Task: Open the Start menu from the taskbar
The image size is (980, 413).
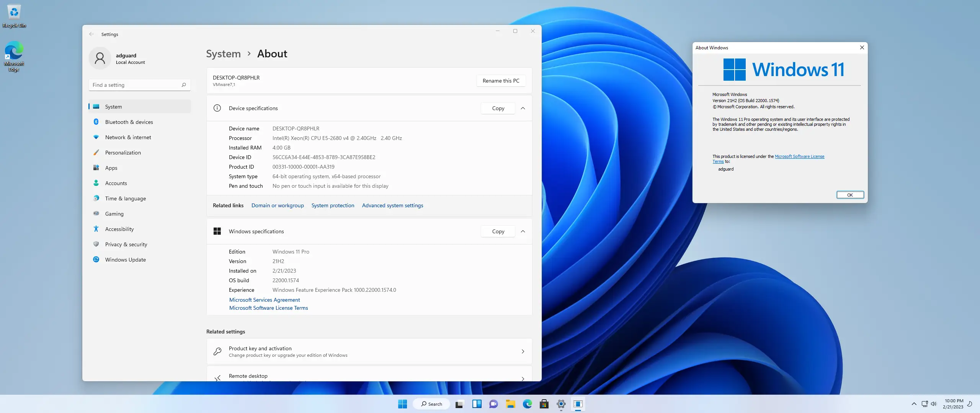Action: [x=402, y=404]
